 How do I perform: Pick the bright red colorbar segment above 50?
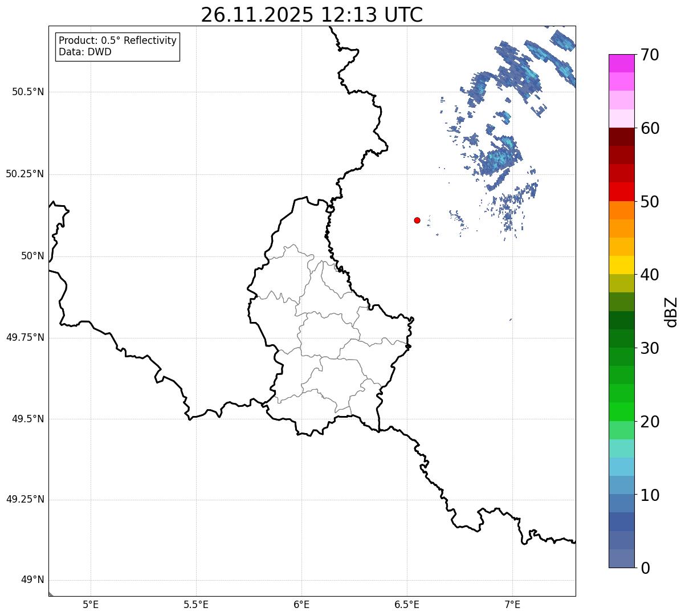621,191
